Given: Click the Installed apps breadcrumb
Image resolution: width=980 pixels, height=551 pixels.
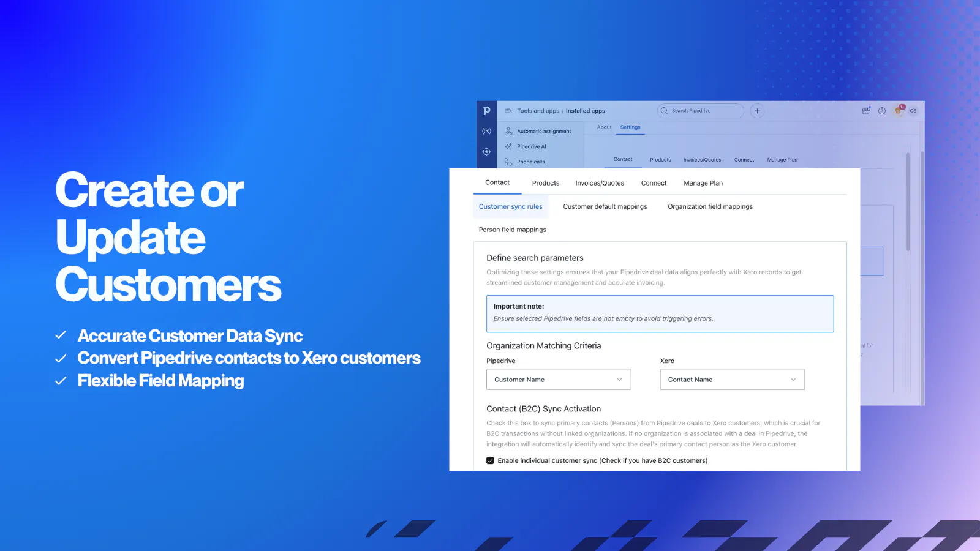Looking at the screenshot, I should tap(586, 111).
